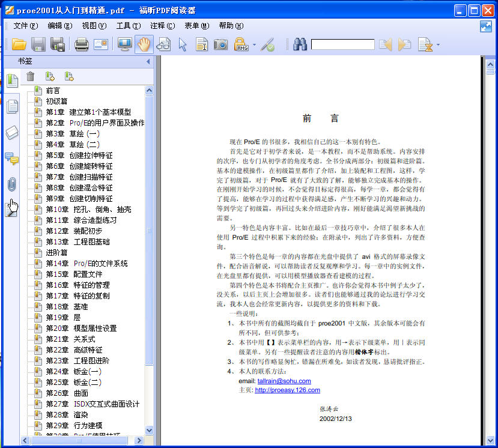This screenshot has width=498, height=448.
Task: Click in the search text field
Action: [342, 44]
